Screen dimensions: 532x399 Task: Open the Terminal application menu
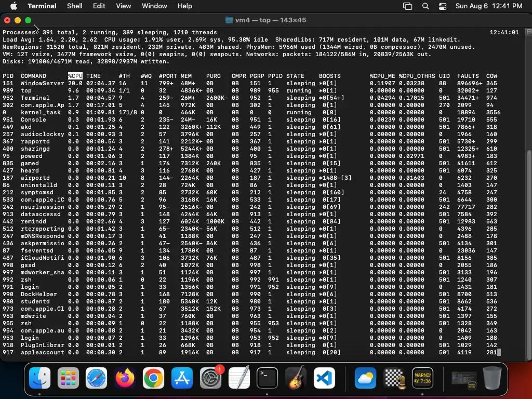tap(42, 6)
